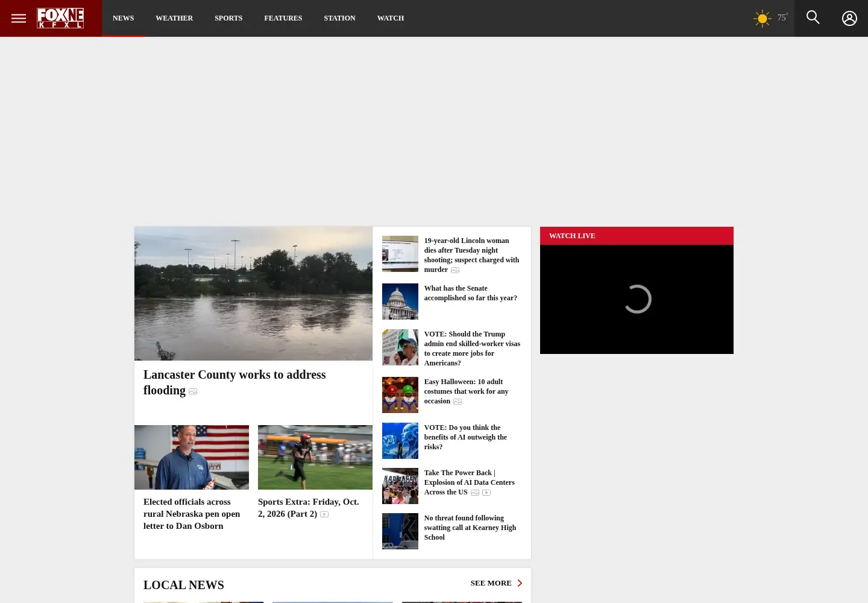Open Sports Extra Friday Oct. 2 story
Screen dimensions: 868x603
(309, 508)
